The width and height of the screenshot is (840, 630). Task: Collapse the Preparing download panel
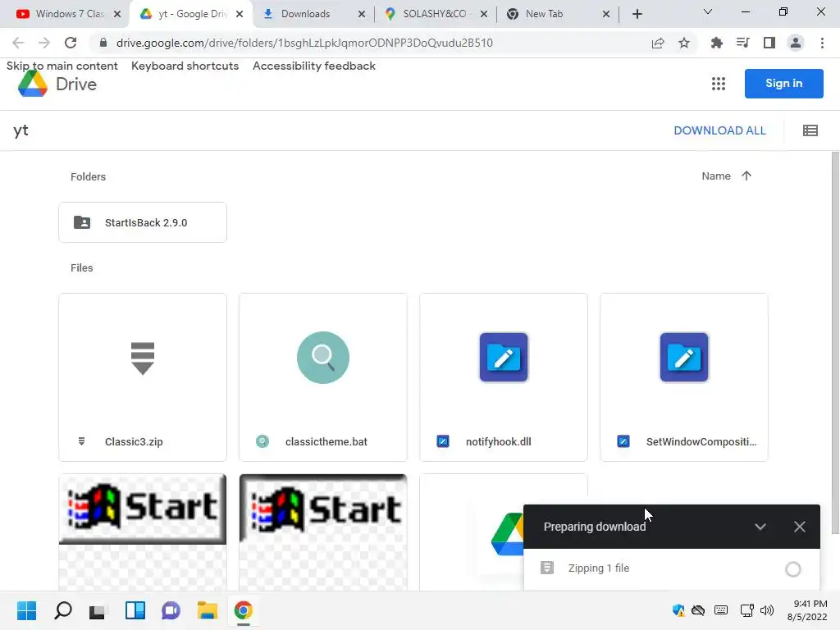coord(760,527)
